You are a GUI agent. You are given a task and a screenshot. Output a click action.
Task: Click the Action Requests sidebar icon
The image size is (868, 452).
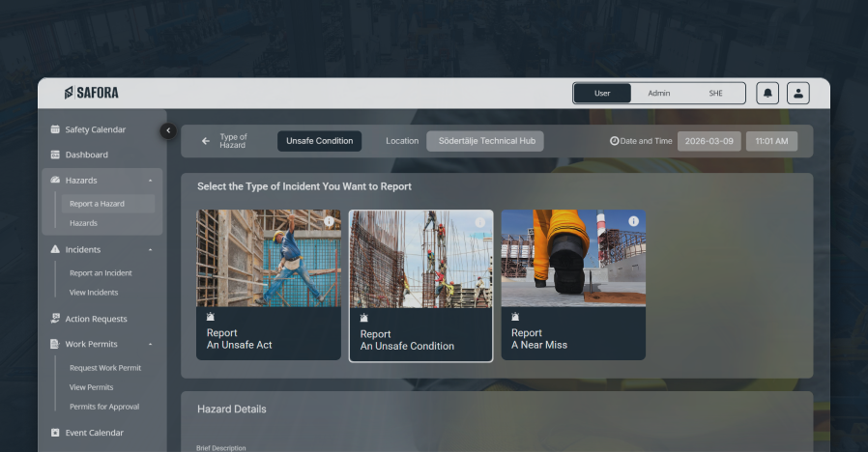55,319
